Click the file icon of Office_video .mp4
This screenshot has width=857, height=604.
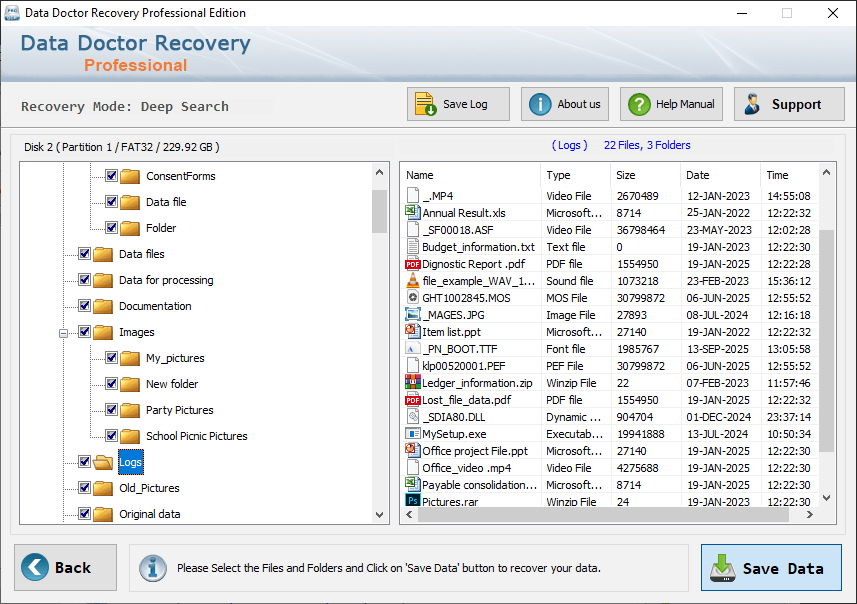[413, 467]
